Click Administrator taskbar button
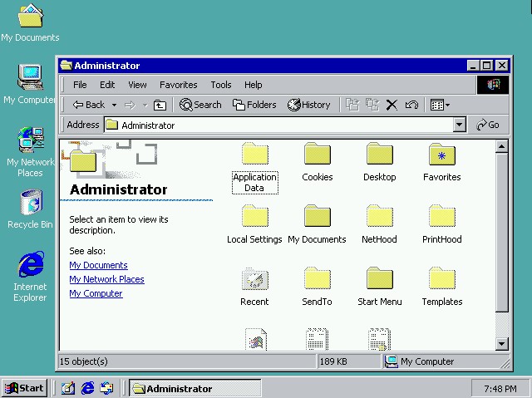532x398 pixels. [195, 388]
